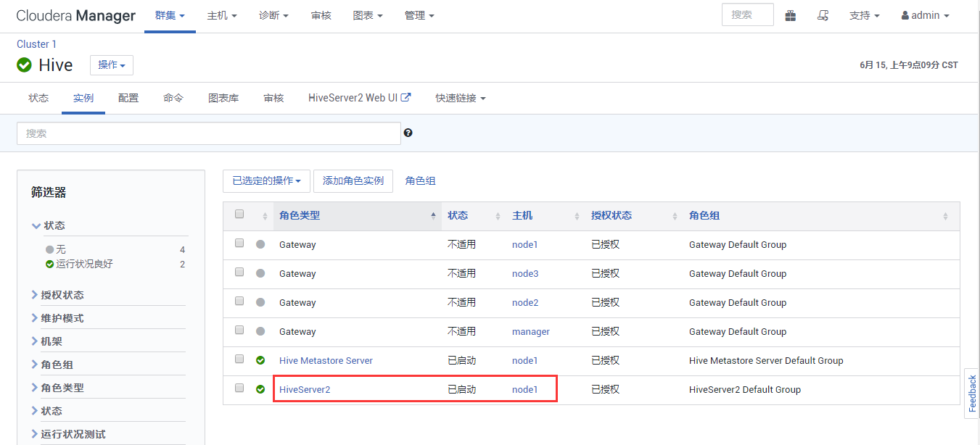Switch to the 图表库 tab
Screen dimensions: 980x445
[223, 98]
